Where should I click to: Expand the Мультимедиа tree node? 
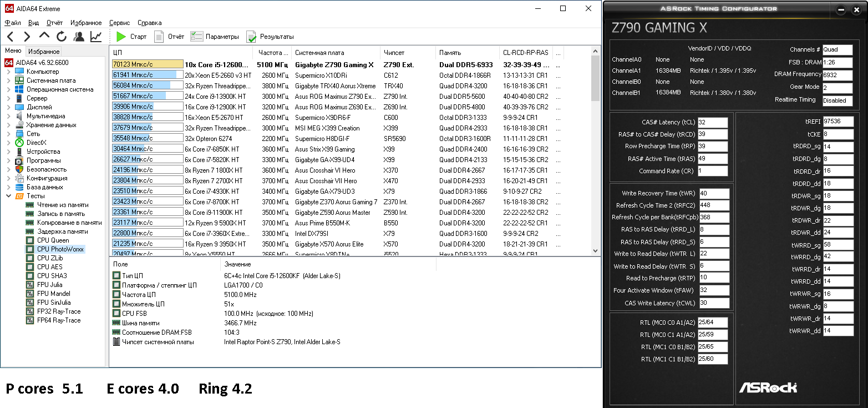[x=8, y=116]
